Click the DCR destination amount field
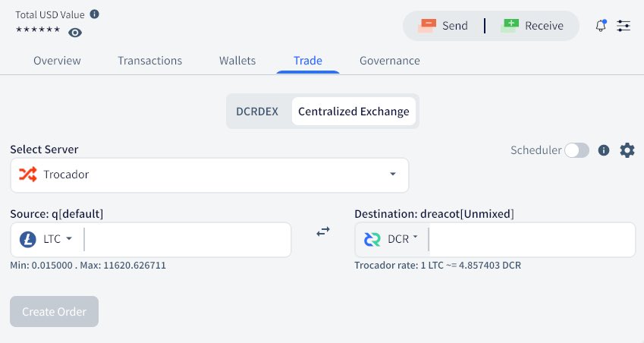This screenshot has height=343, width=644. tap(532, 240)
